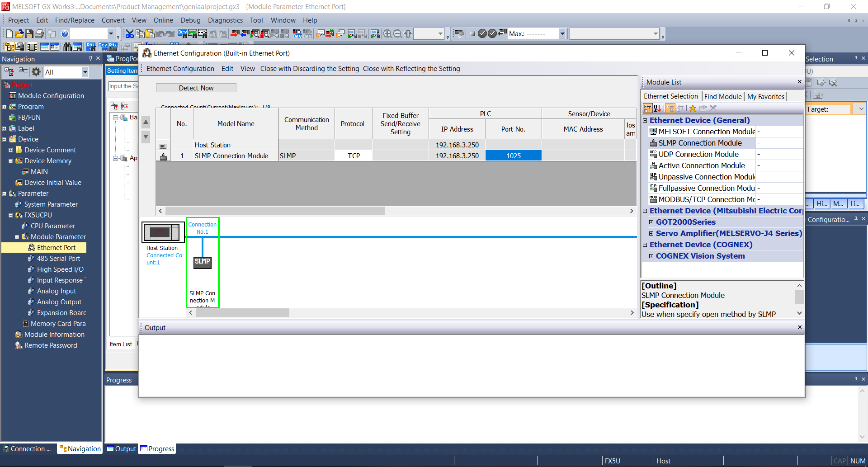
Task: Click the Save project toolbar icon
Action: coord(29,34)
